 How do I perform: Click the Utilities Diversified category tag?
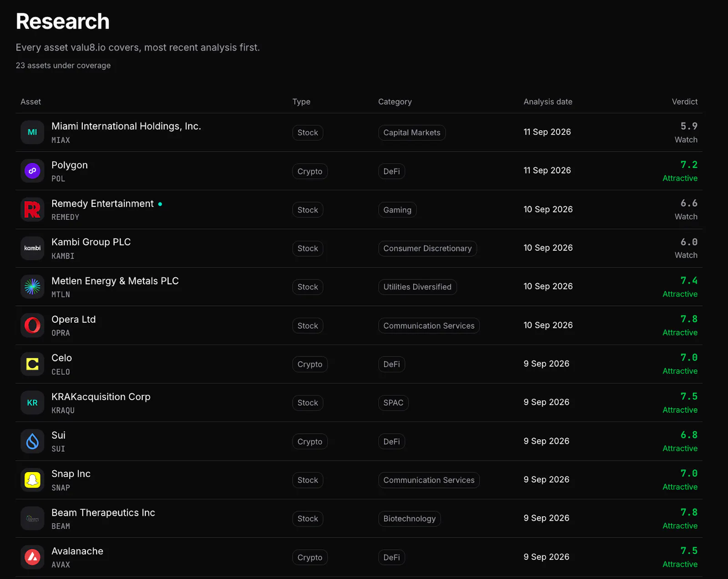pyautogui.click(x=417, y=287)
